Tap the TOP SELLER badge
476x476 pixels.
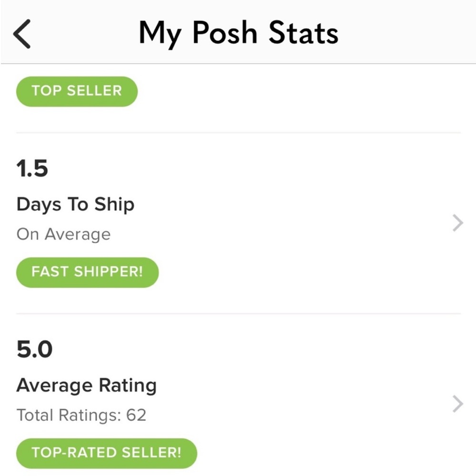tap(77, 91)
